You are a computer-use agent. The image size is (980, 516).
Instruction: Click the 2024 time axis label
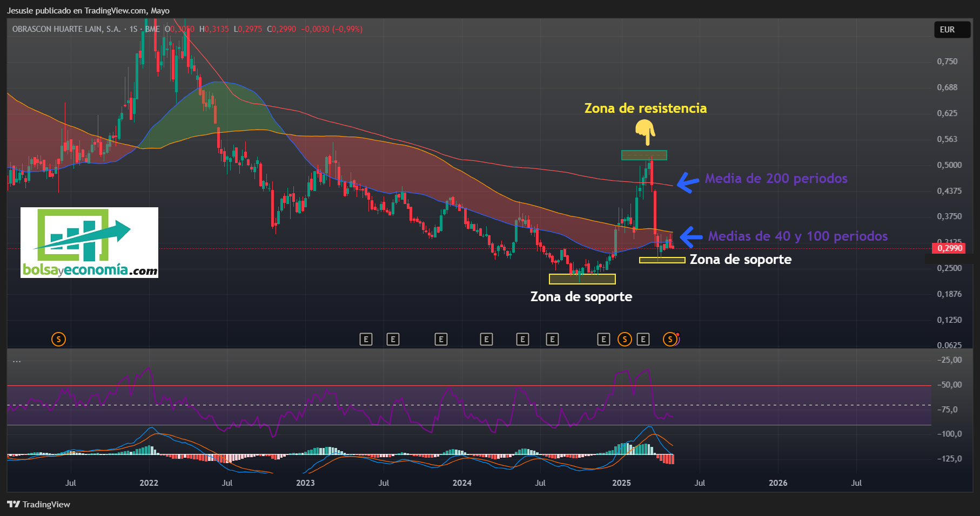(462, 483)
